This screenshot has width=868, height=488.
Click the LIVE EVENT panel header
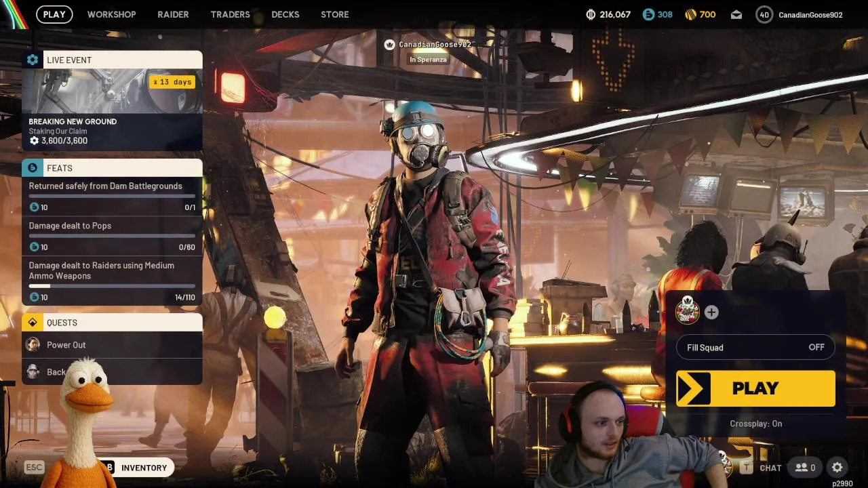pos(112,60)
